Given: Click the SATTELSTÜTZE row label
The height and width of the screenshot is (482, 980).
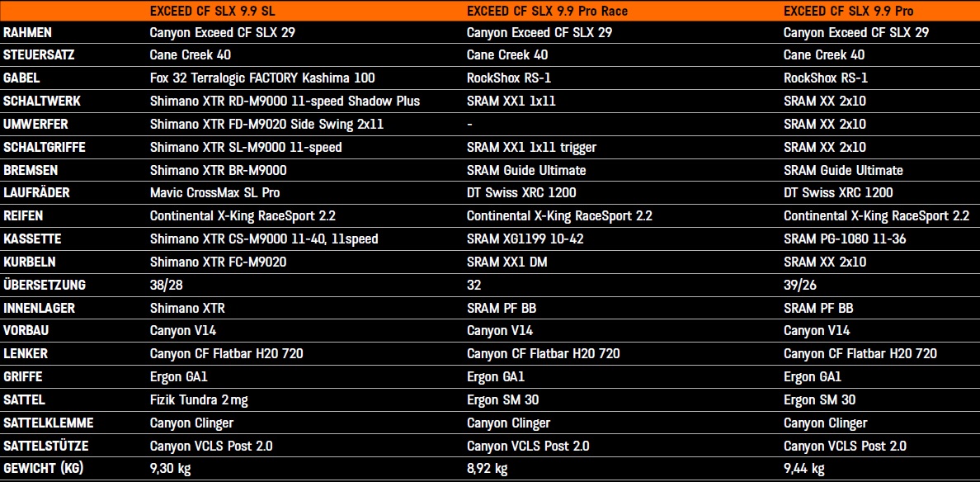Looking at the screenshot, I should [x=45, y=447].
